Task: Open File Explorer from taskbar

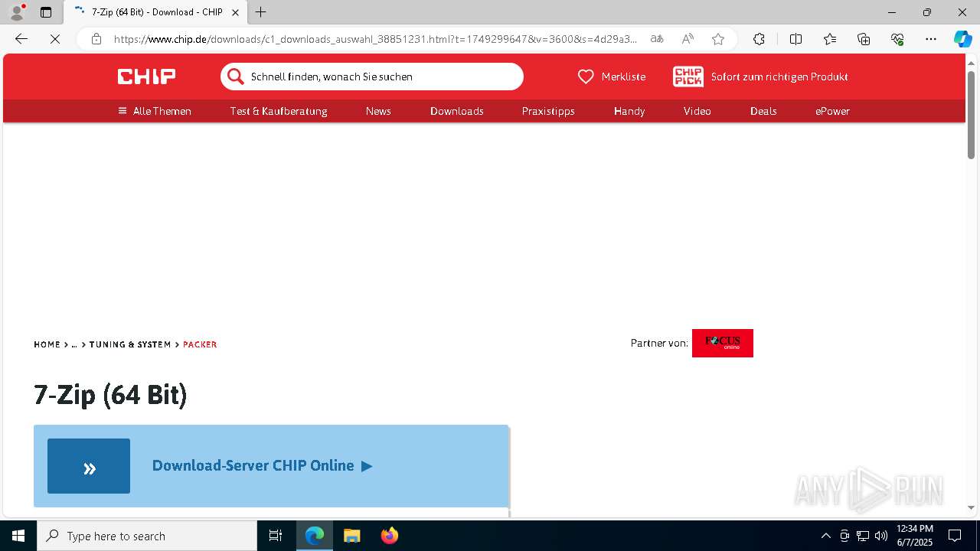Action: pyautogui.click(x=352, y=536)
